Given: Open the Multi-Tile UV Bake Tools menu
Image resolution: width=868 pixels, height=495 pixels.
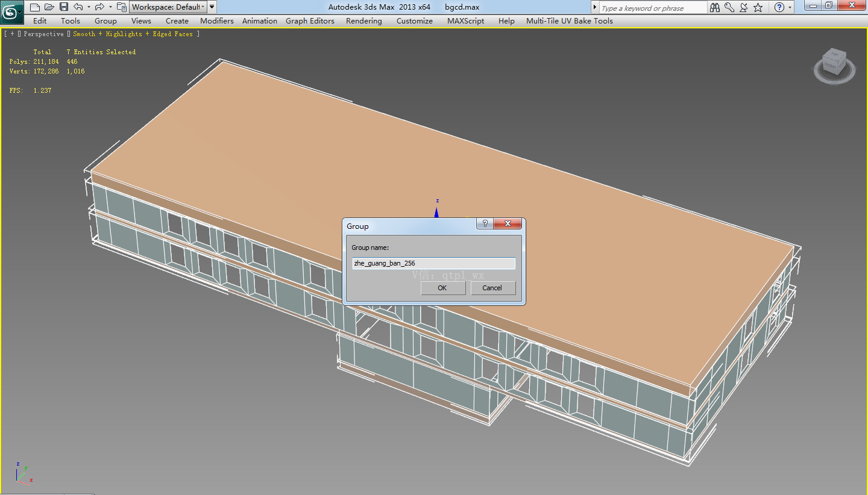Looking at the screenshot, I should tap(570, 20).
